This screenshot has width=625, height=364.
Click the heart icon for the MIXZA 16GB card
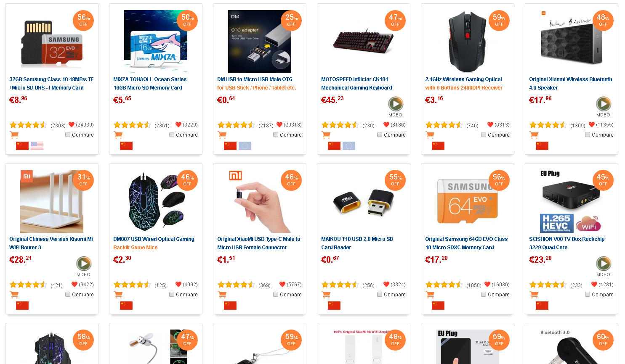(x=178, y=124)
